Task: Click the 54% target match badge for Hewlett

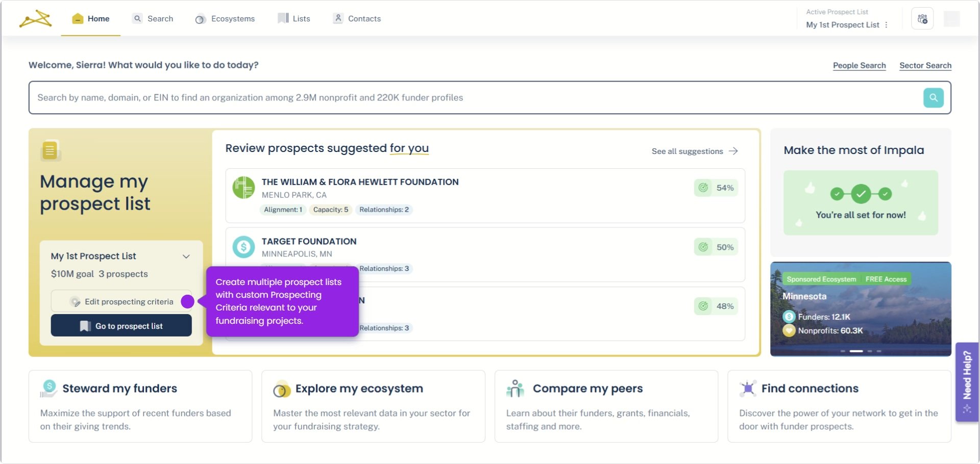Action: point(715,188)
